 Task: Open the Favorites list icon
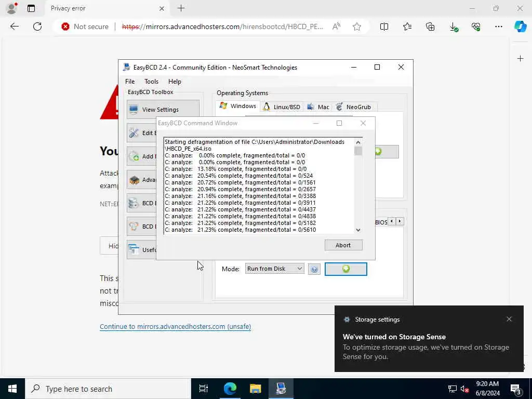407,26
